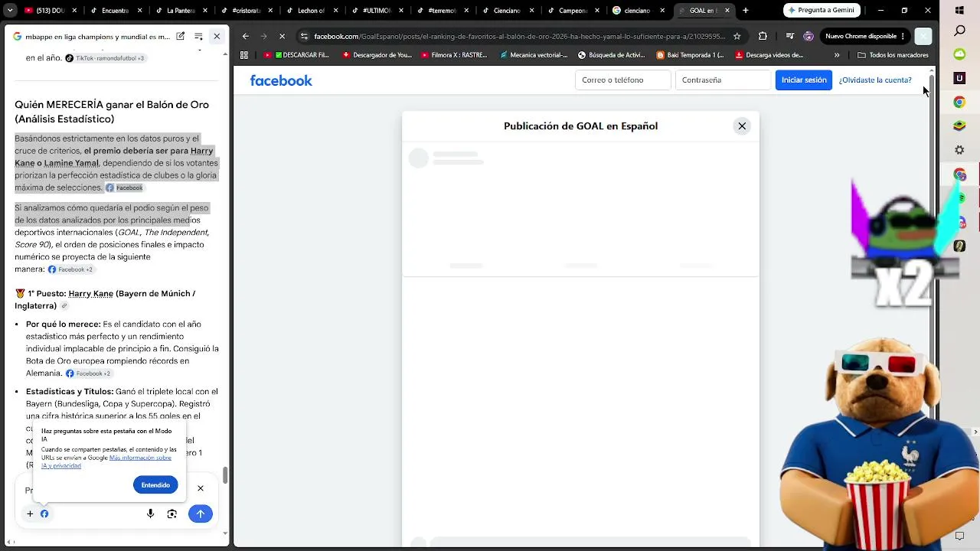The height and width of the screenshot is (551, 980).
Task: Open the 'Descargador de You...' bookmark
Action: click(x=377, y=55)
